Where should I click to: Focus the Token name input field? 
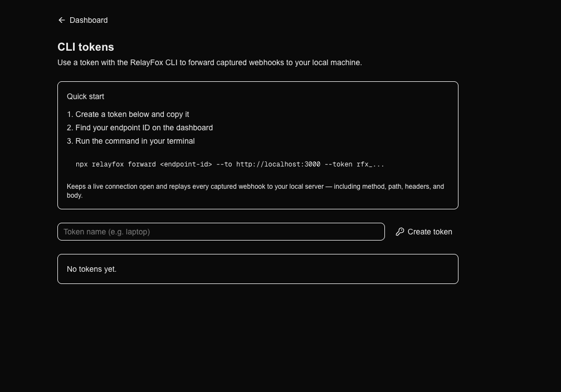click(221, 232)
